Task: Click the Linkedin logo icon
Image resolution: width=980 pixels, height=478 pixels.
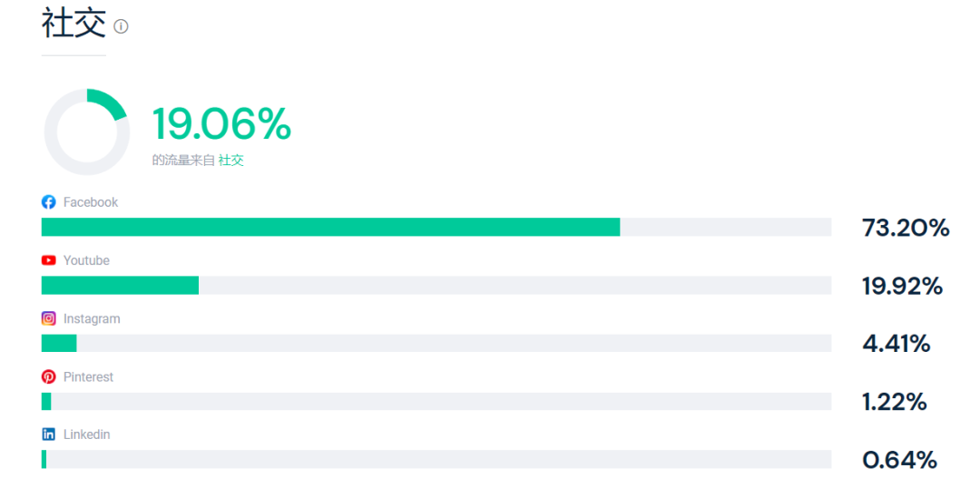Action: click(x=49, y=434)
